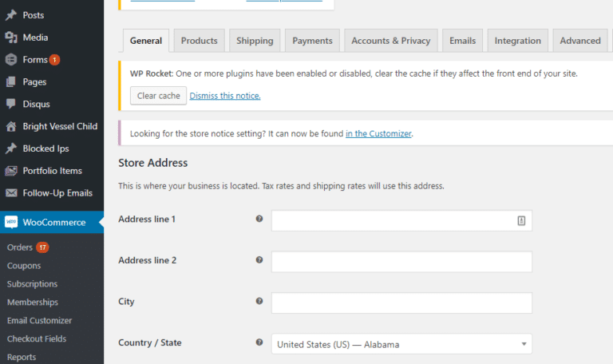Image resolution: width=613 pixels, height=364 pixels.
Task: Click the 'Country / State' label
Action: coord(150,342)
